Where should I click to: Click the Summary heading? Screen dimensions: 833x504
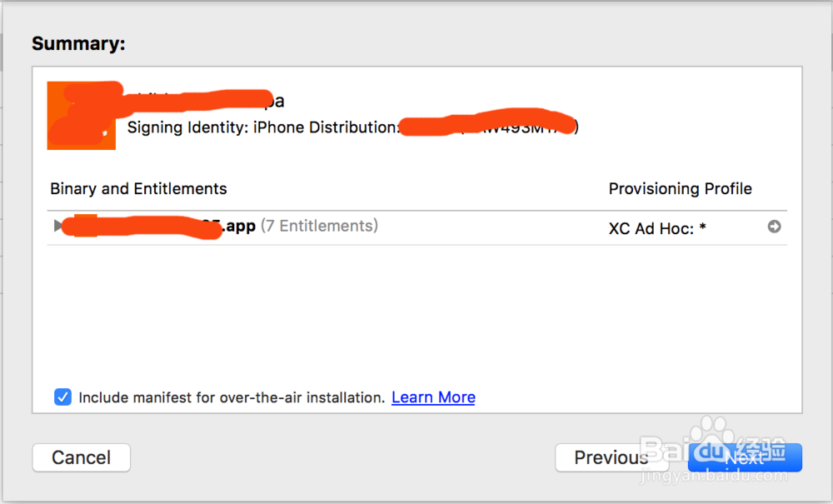pyautogui.click(x=78, y=43)
